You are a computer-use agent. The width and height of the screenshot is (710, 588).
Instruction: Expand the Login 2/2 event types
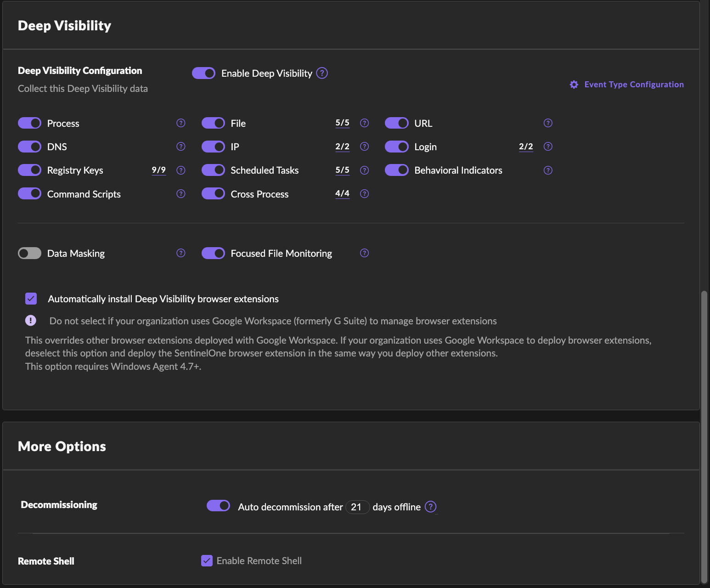(526, 147)
